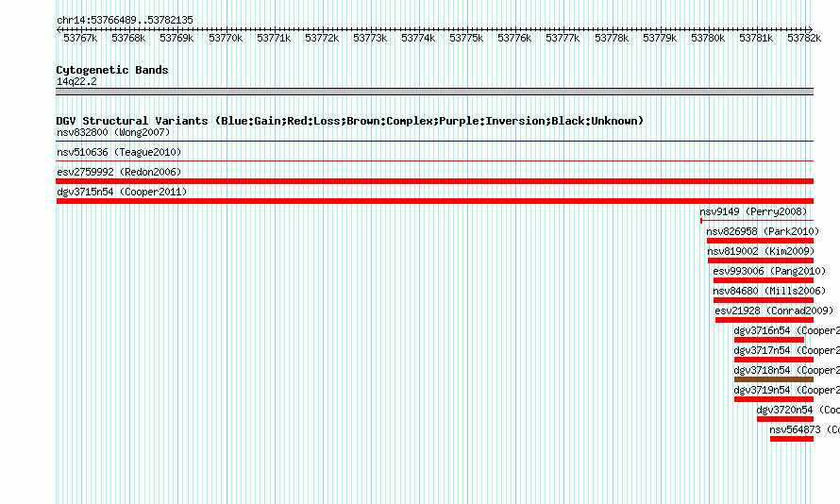The image size is (840, 504).
Task: Click the thick red esv2759992 loss bar
Action: [x=434, y=181]
